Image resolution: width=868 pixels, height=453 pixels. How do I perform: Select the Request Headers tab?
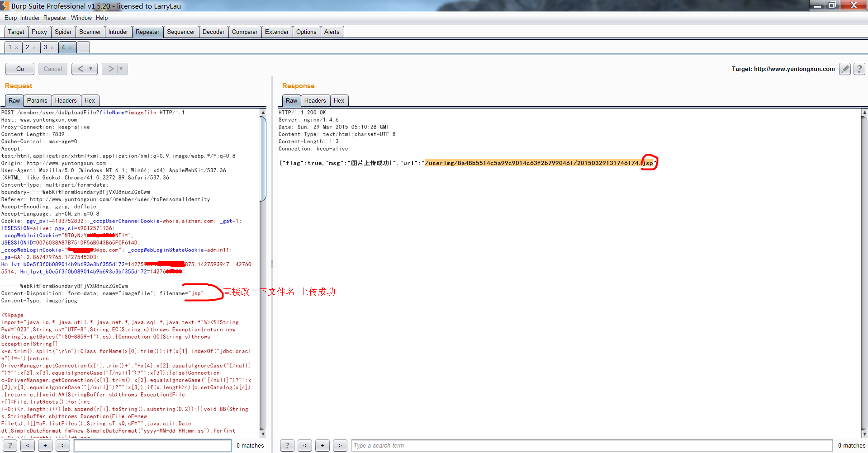(x=66, y=101)
